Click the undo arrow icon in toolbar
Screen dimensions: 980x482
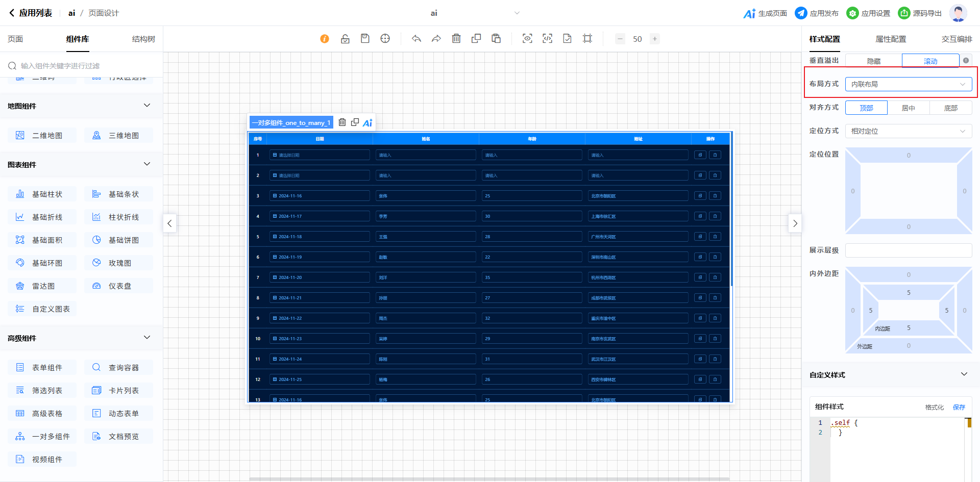(x=416, y=39)
